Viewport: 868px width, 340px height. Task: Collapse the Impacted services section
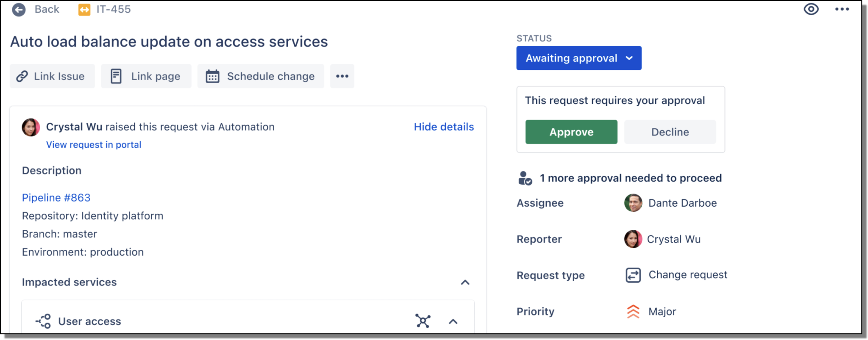[465, 282]
